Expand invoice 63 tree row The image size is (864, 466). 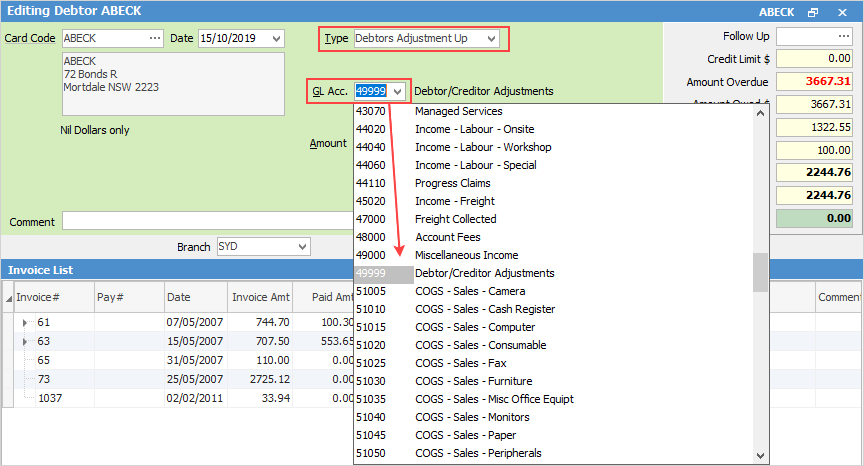[25, 341]
